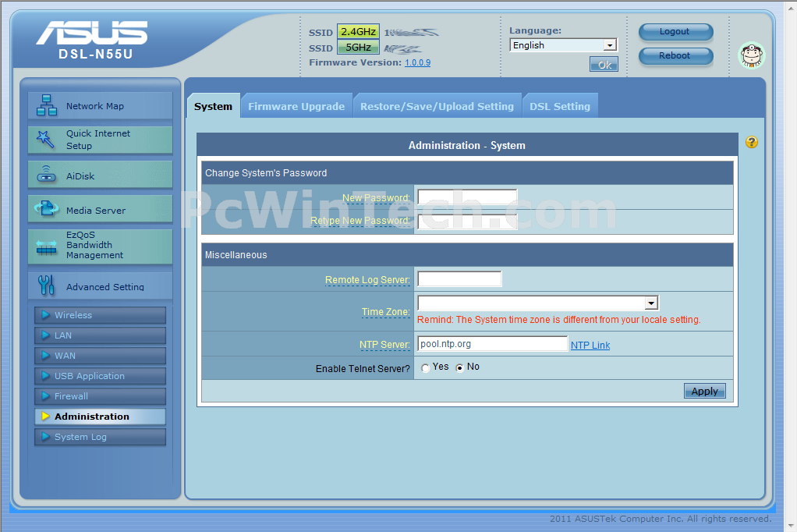The image size is (797, 532).
Task: Open the DSL Setting tab
Action: pyautogui.click(x=560, y=106)
